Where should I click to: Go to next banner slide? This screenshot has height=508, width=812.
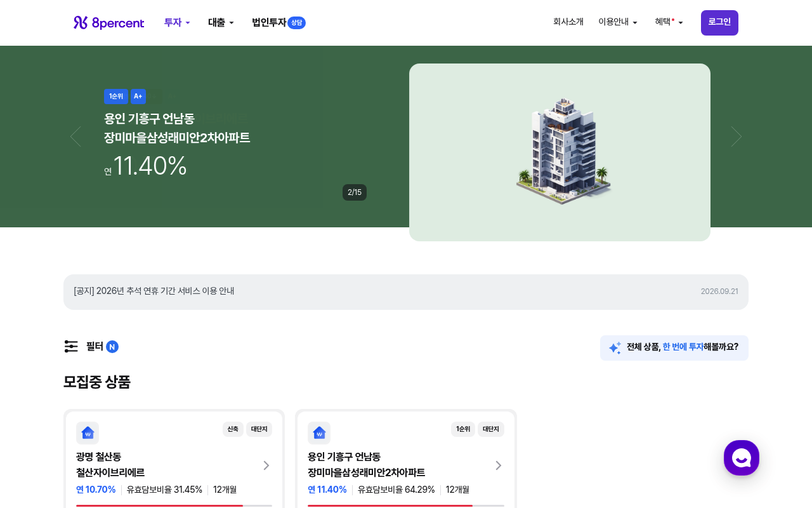tap(737, 137)
